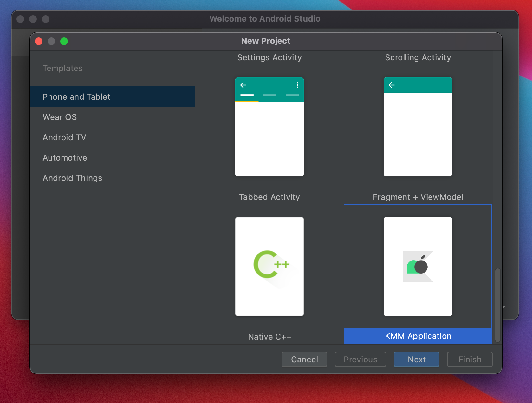Click back arrow in Tabbed Activity preview
This screenshot has height=403, width=532.
(243, 85)
